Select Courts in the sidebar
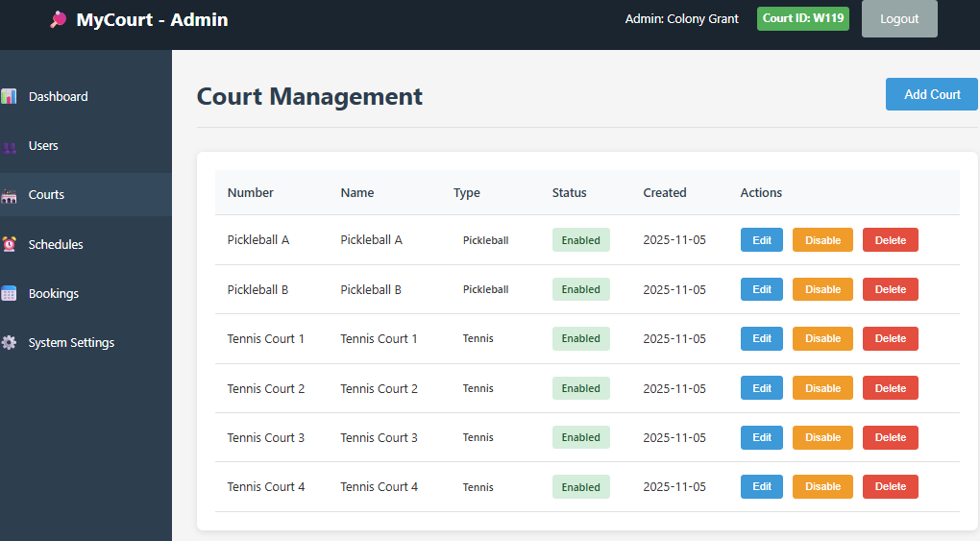 (x=86, y=194)
